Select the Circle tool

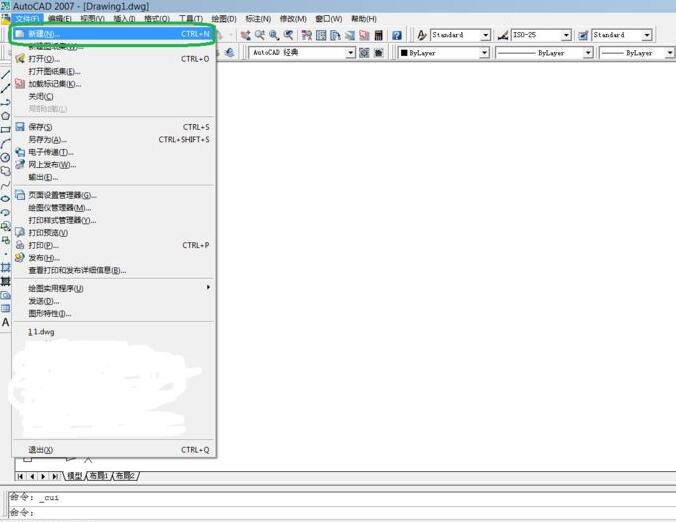coord(5,157)
